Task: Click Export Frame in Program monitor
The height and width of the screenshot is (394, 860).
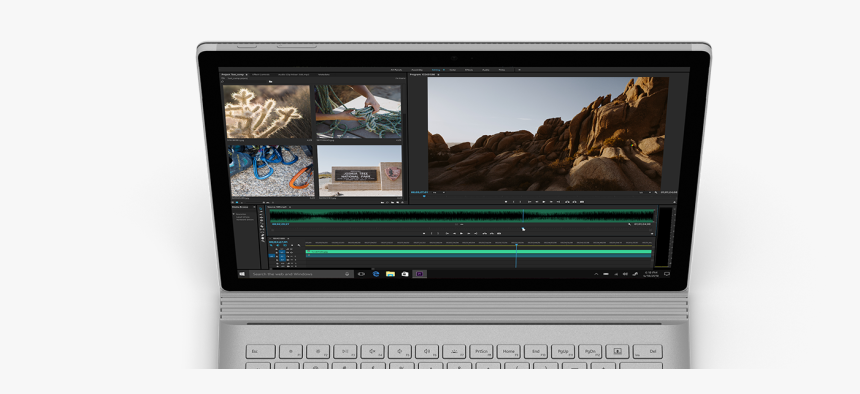Action: pos(582,202)
